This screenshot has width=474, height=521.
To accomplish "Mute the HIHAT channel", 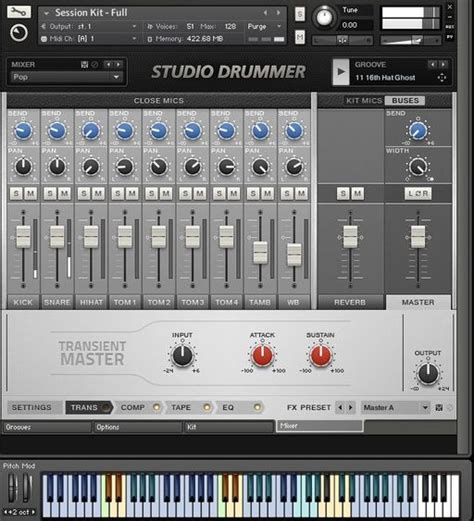I will [98, 193].
